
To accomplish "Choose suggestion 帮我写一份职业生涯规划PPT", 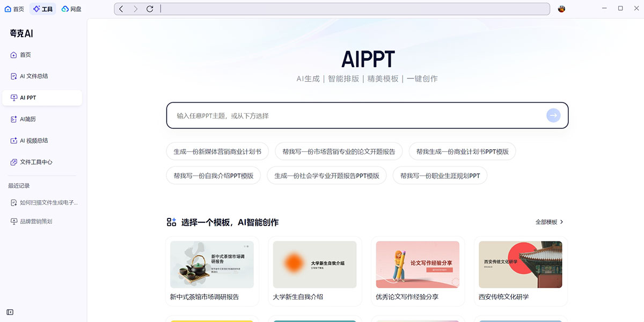I will (440, 175).
